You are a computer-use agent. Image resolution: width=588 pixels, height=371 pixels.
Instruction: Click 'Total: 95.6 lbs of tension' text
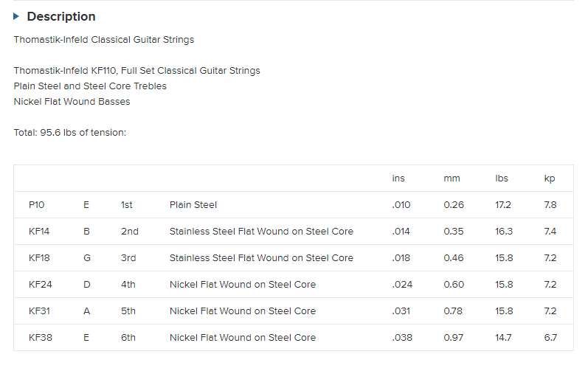click(70, 133)
